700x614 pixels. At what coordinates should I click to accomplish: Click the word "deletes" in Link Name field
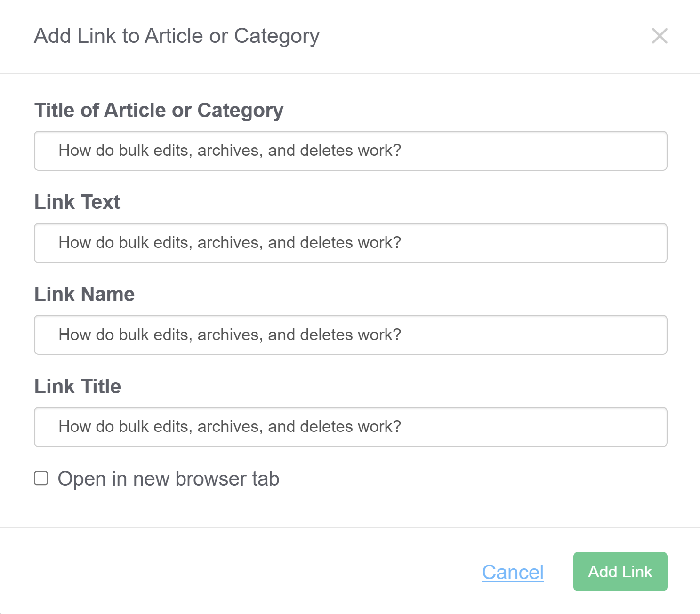coord(326,335)
